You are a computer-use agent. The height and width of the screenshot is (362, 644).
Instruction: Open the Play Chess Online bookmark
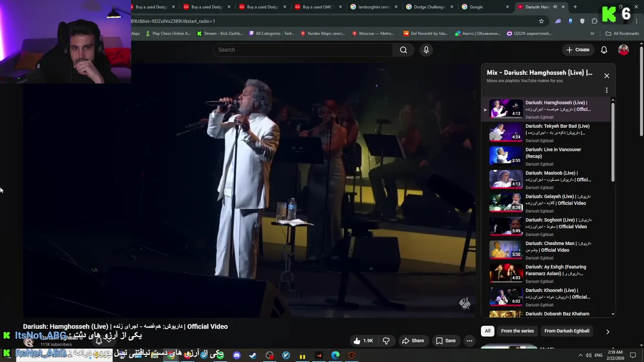pos(168,34)
